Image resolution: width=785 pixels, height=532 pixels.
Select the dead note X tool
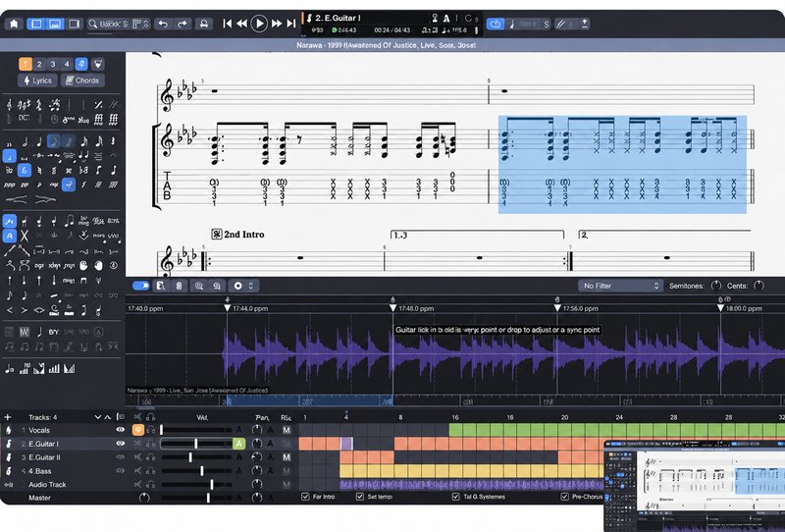(x=24, y=236)
